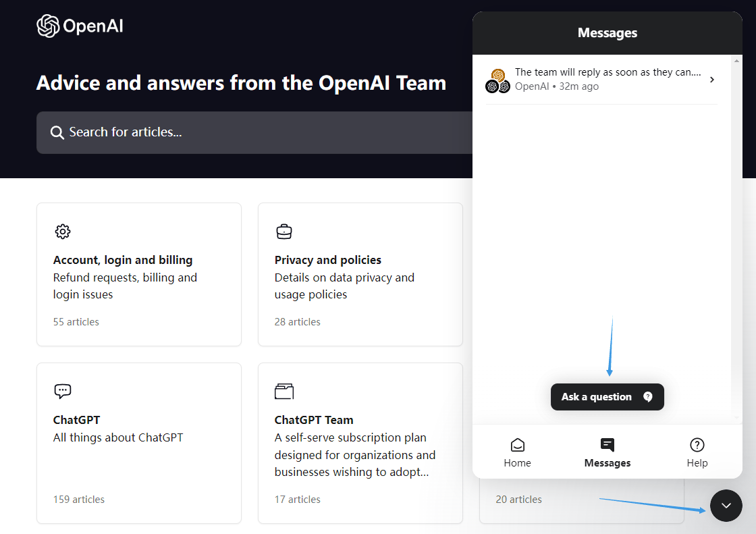Screen dimensions: 756x534
Task: Select the briefcase icon on ChatGPT Team card
Action: coord(283,391)
